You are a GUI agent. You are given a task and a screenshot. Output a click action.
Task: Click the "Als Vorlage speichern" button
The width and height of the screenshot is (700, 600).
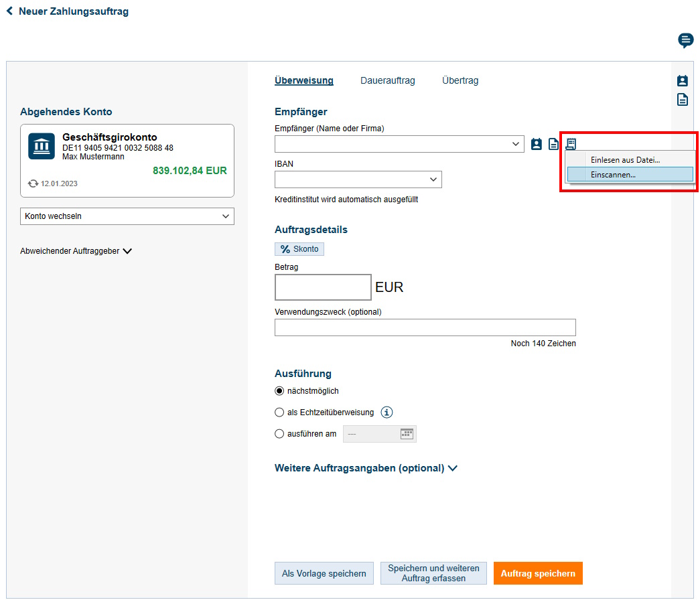pyautogui.click(x=324, y=573)
